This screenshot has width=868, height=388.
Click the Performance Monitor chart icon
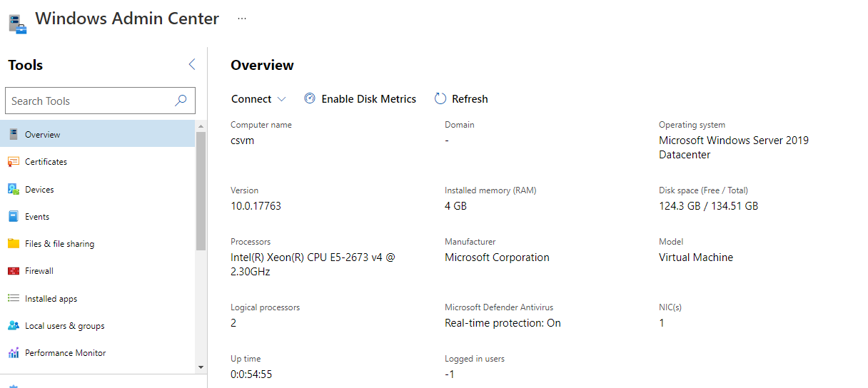tap(14, 353)
